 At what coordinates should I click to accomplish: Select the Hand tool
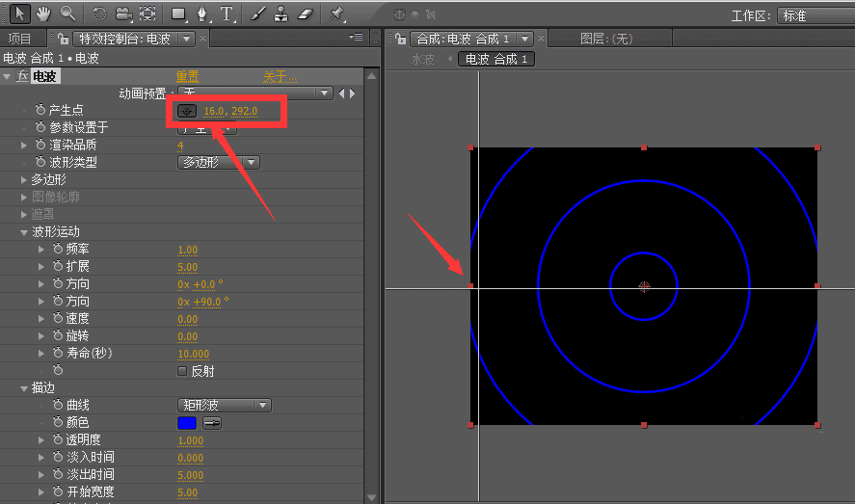coord(43,13)
